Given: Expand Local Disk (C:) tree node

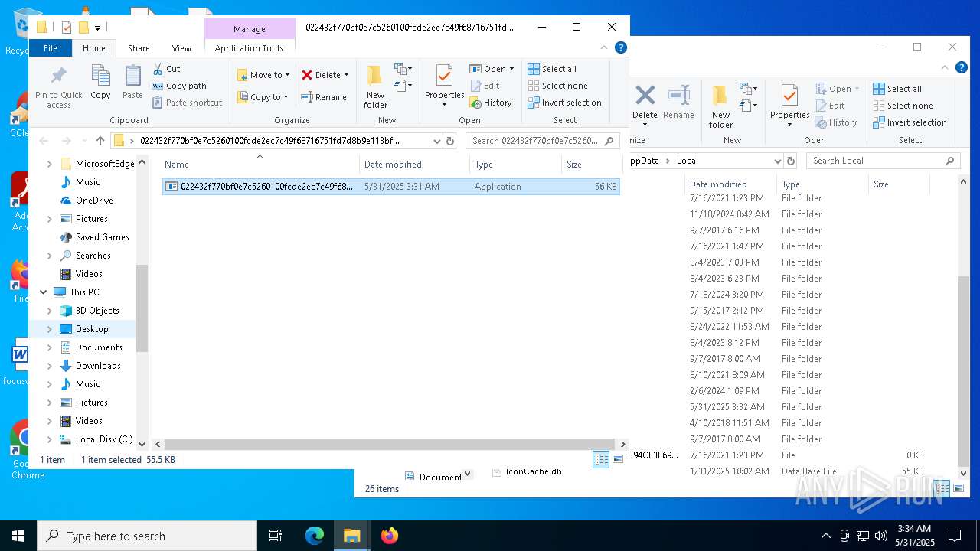Looking at the screenshot, I should pyautogui.click(x=50, y=439).
